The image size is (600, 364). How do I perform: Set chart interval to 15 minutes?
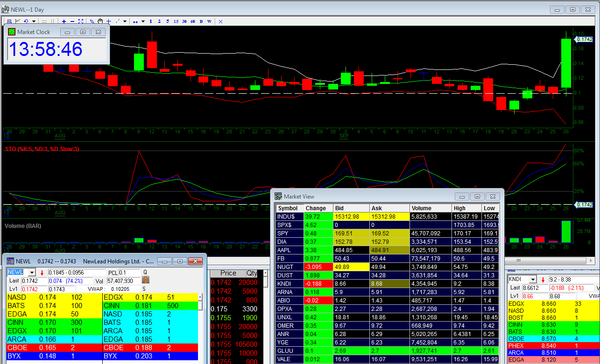(176, 21)
